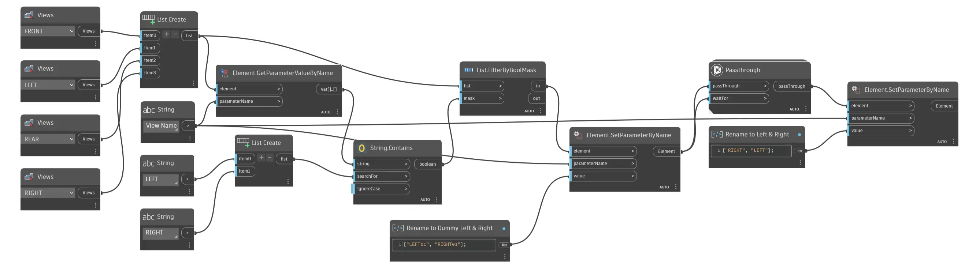
Task: Open options menu of the FRONT Views node
Action: click(x=95, y=44)
